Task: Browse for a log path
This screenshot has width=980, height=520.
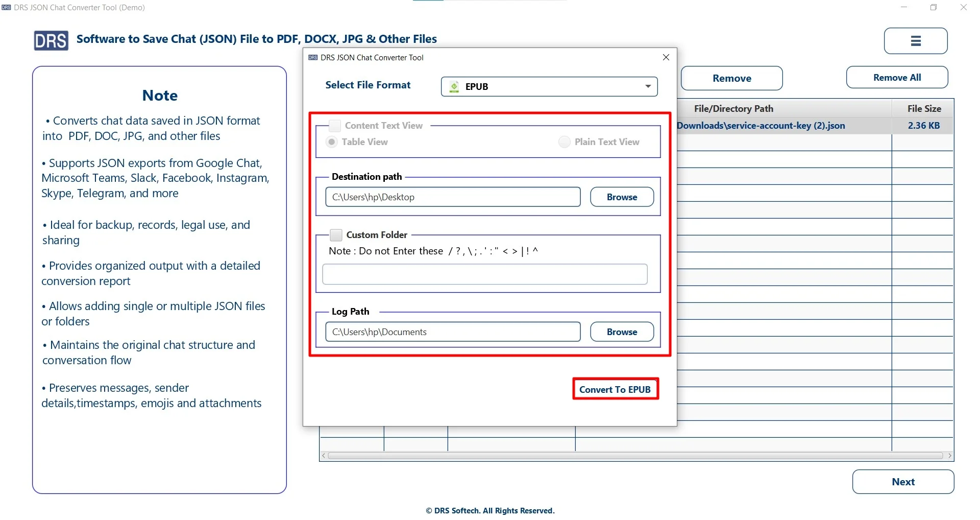Action: [x=622, y=332]
